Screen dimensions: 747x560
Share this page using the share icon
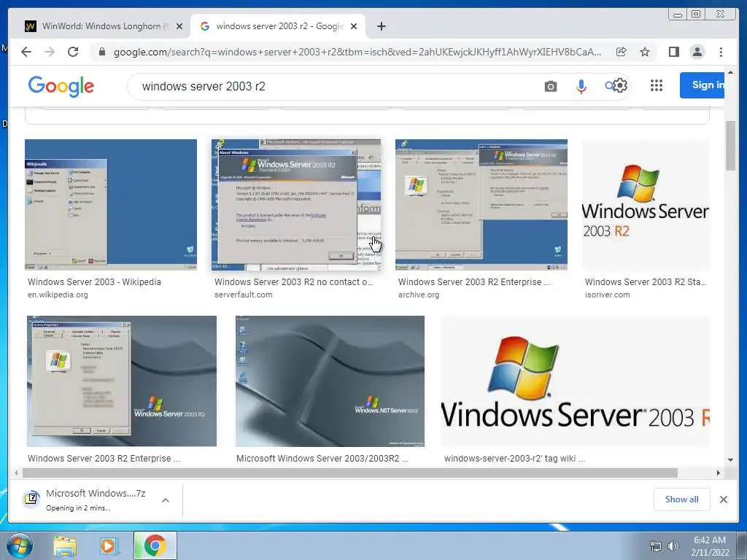622,52
